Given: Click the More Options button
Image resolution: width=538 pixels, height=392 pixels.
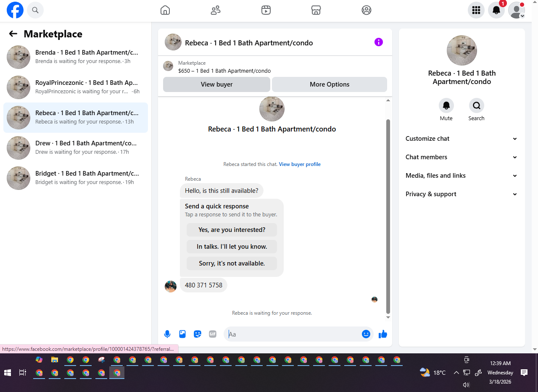Looking at the screenshot, I should pos(330,84).
